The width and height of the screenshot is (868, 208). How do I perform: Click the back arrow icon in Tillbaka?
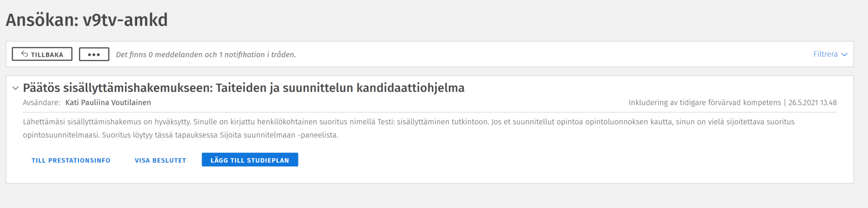coord(25,54)
